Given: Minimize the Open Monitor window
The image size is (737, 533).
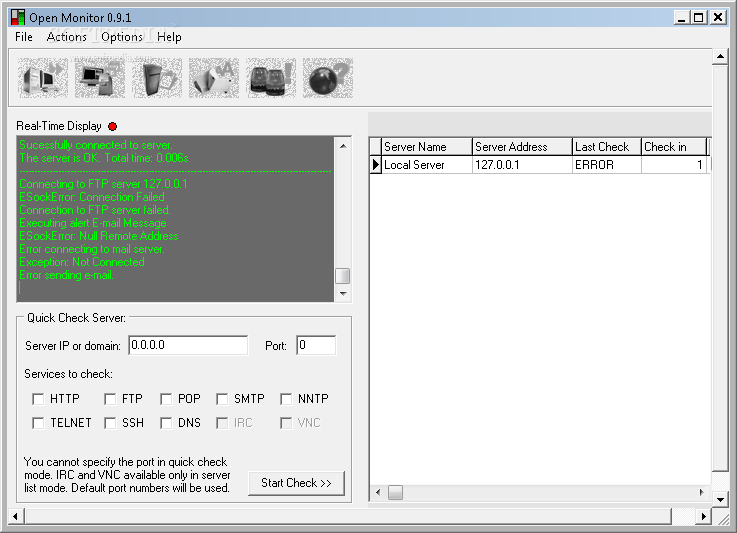Looking at the screenshot, I should click(681, 18).
